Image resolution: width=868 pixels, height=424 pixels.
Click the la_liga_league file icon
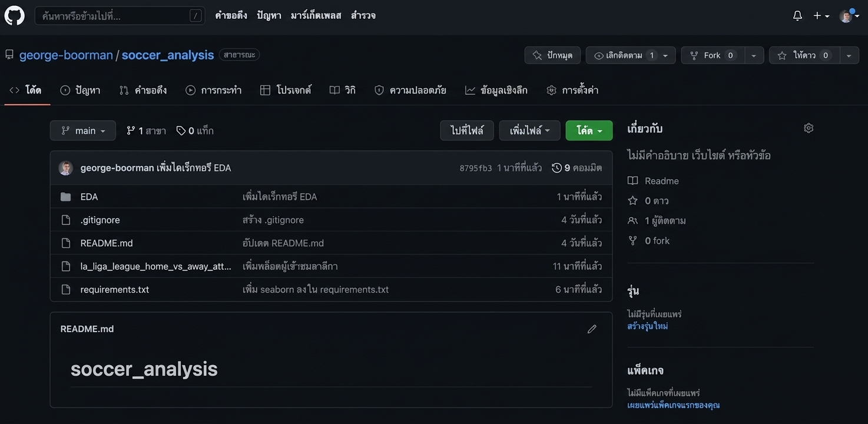click(66, 266)
